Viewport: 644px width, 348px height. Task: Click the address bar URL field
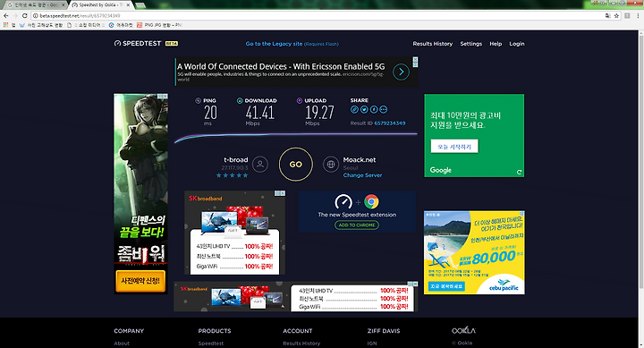pyautogui.click(x=317, y=15)
